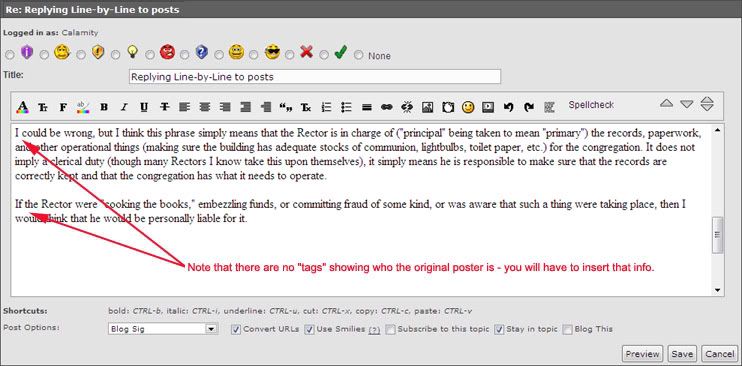742x366 pixels.
Task: Insert a quote block
Action: tap(286, 107)
